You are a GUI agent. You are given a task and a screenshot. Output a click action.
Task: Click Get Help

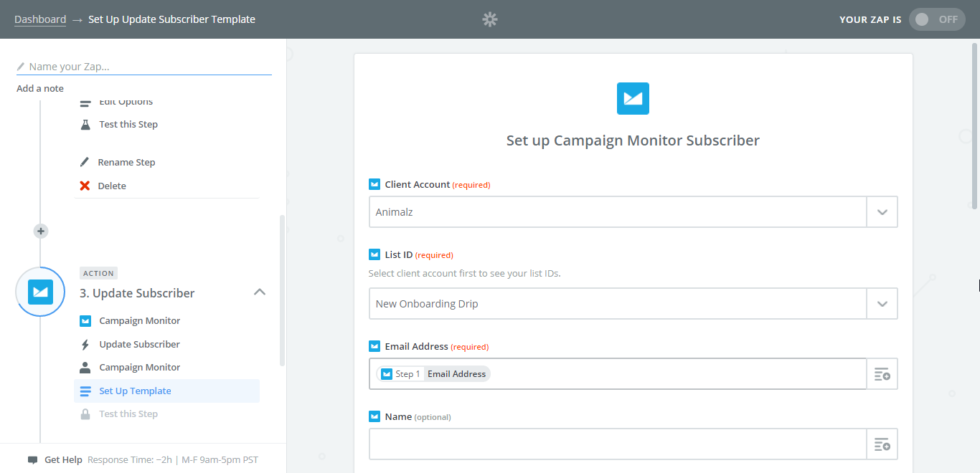[63, 460]
